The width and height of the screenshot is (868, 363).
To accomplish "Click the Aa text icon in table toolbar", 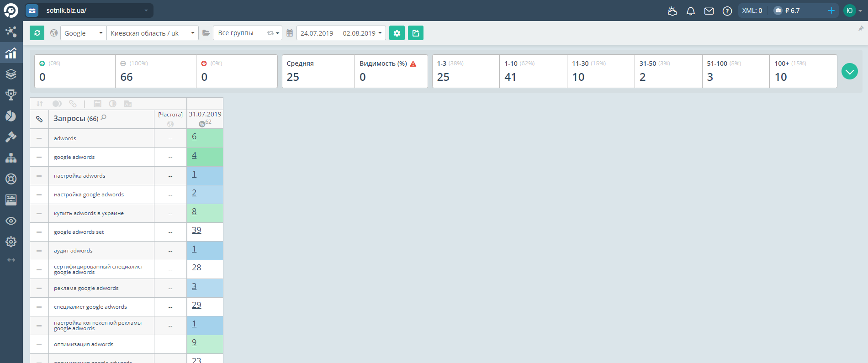I will [128, 104].
